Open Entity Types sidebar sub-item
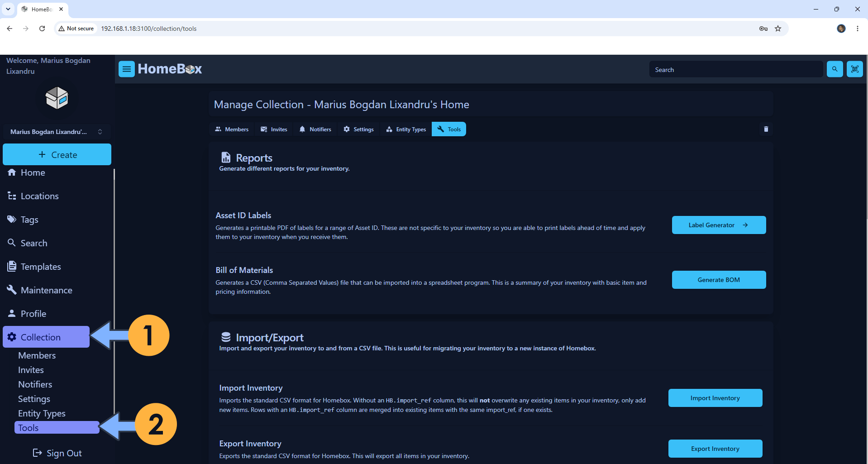The image size is (868, 464). [42, 413]
